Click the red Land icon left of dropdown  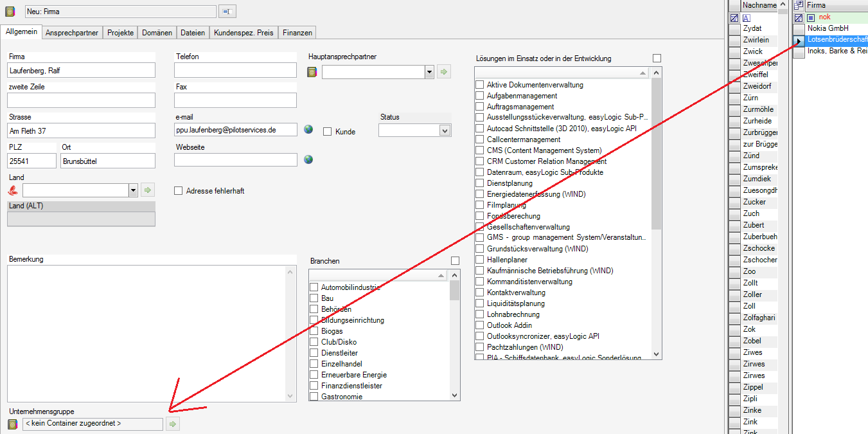pos(13,190)
